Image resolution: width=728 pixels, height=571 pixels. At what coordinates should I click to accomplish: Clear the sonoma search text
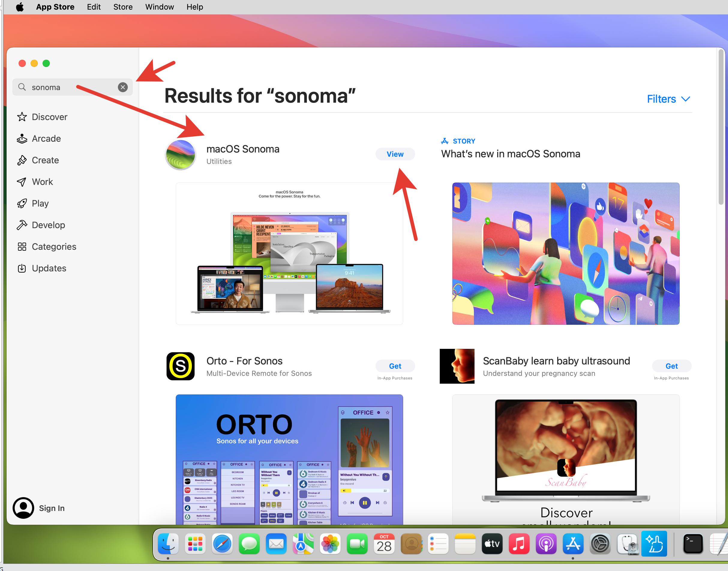tap(123, 87)
